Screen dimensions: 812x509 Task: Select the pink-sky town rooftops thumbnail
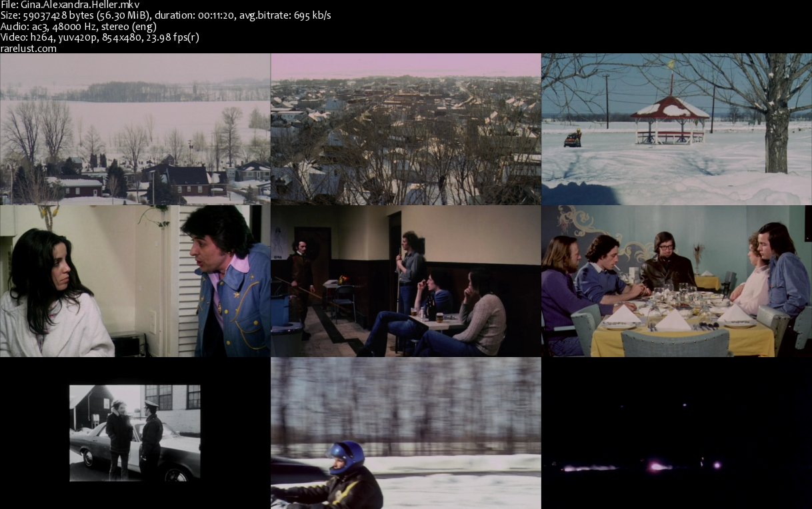(405, 129)
